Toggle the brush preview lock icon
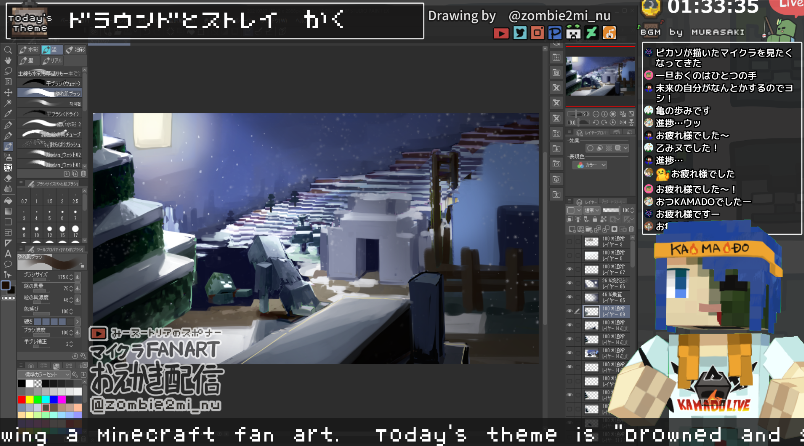Image resolution: width=804 pixels, height=446 pixels. [x=82, y=266]
